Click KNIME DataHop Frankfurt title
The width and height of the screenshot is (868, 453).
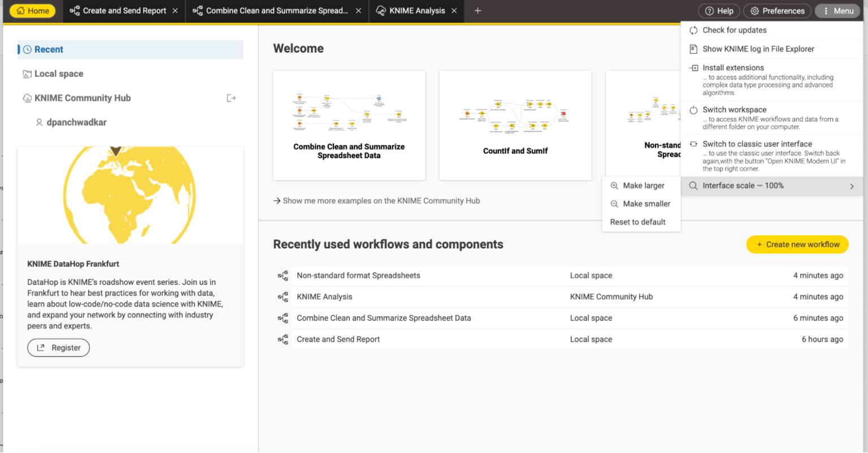pyautogui.click(x=73, y=264)
